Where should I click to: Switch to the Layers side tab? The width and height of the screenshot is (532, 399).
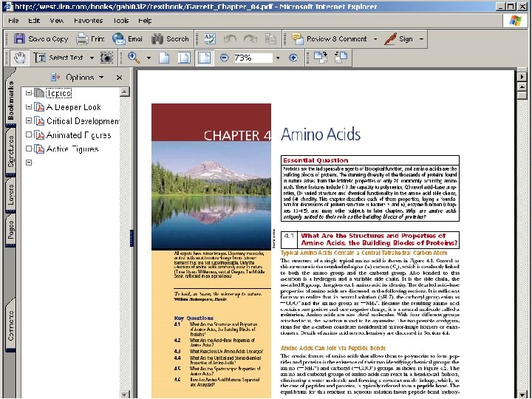click(x=10, y=195)
